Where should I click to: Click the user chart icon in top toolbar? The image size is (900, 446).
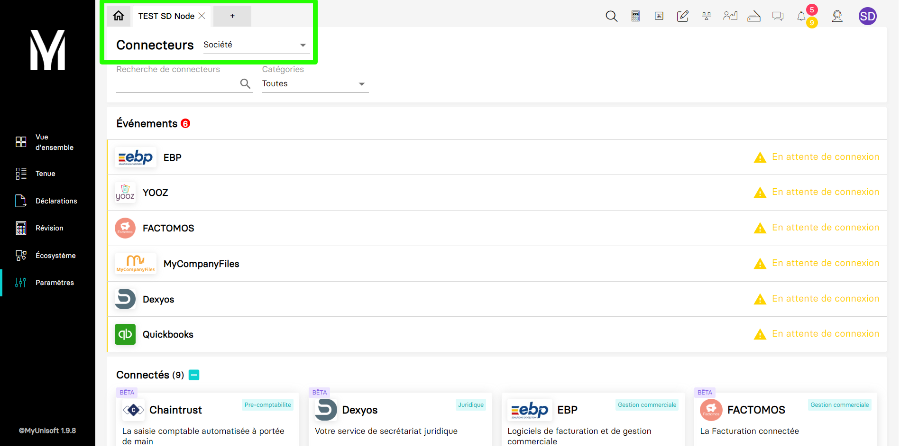coord(730,16)
